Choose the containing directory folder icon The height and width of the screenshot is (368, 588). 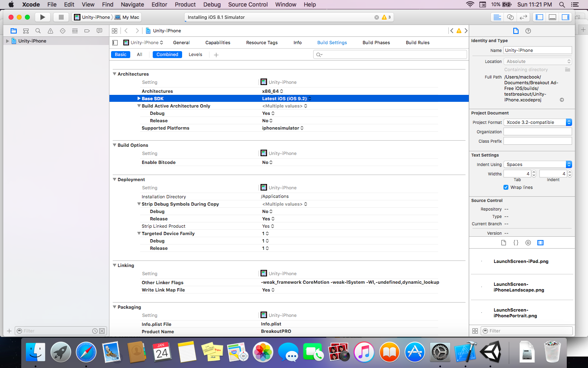[x=568, y=70]
